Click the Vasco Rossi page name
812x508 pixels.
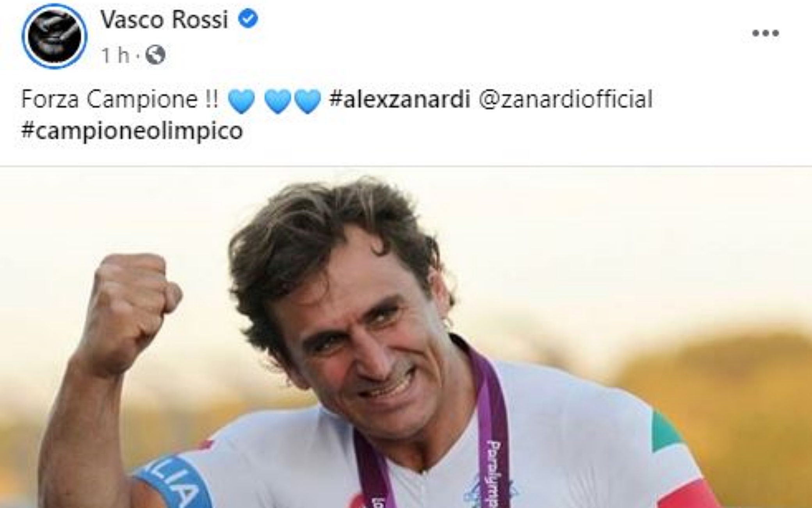(x=164, y=20)
